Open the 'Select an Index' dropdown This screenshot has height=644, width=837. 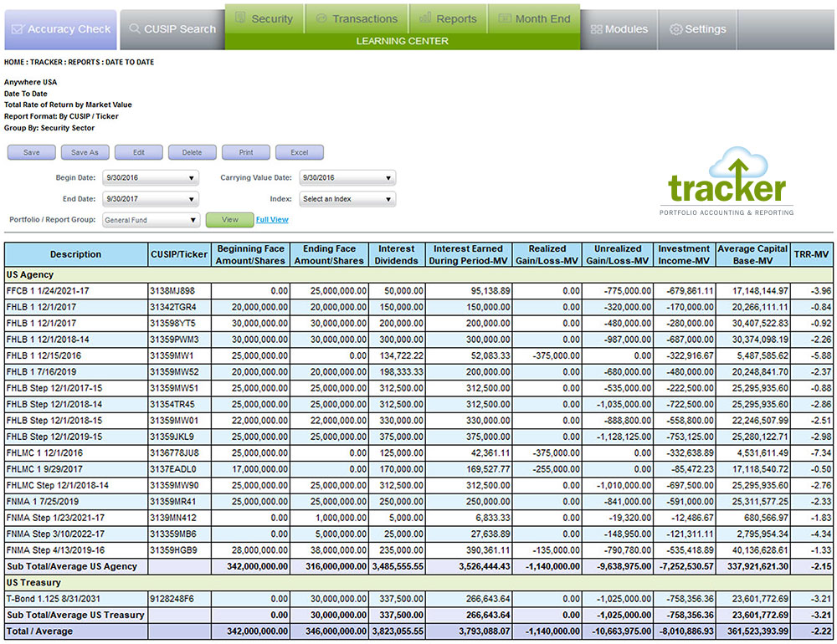(x=347, y=200)
